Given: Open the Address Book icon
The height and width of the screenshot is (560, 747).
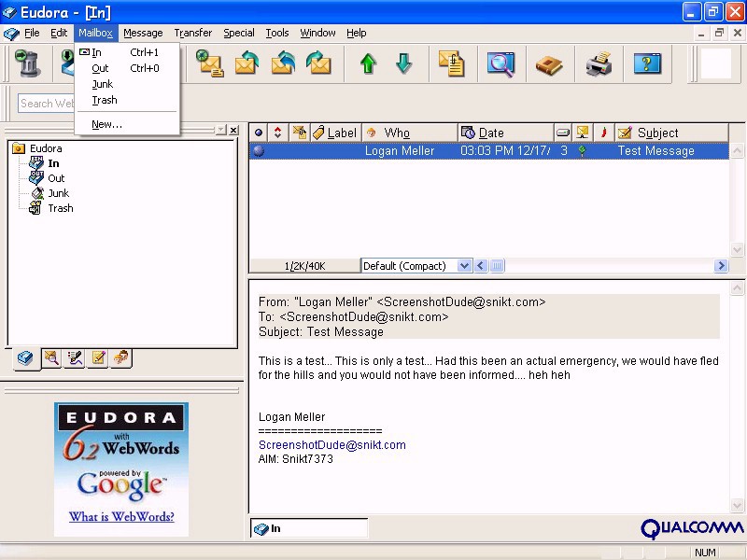Looking at the screenshot, I should (549, 64).
